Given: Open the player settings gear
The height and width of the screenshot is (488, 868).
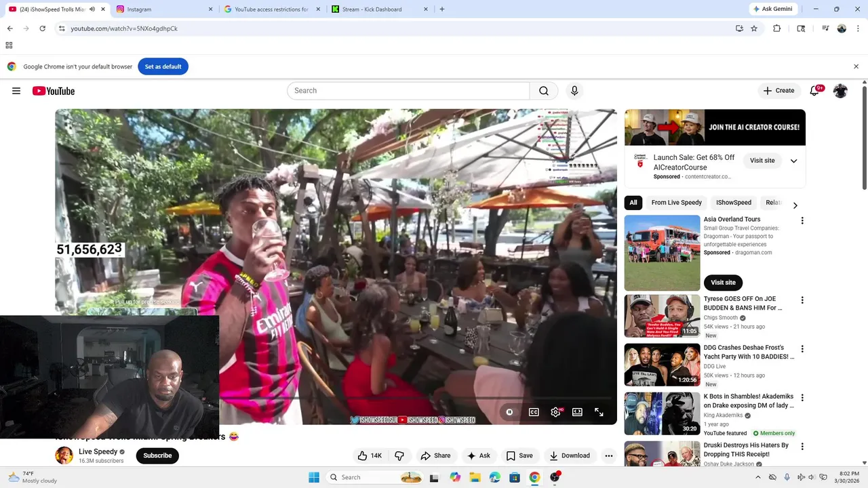Looking at the screenshot, I should click(x=555, y=412).
